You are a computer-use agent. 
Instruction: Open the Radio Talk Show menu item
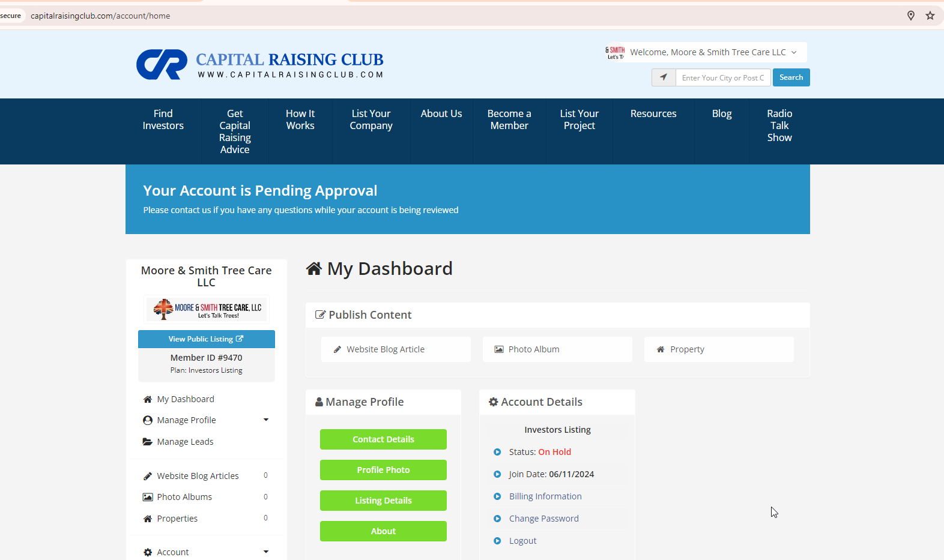point(779,125)
